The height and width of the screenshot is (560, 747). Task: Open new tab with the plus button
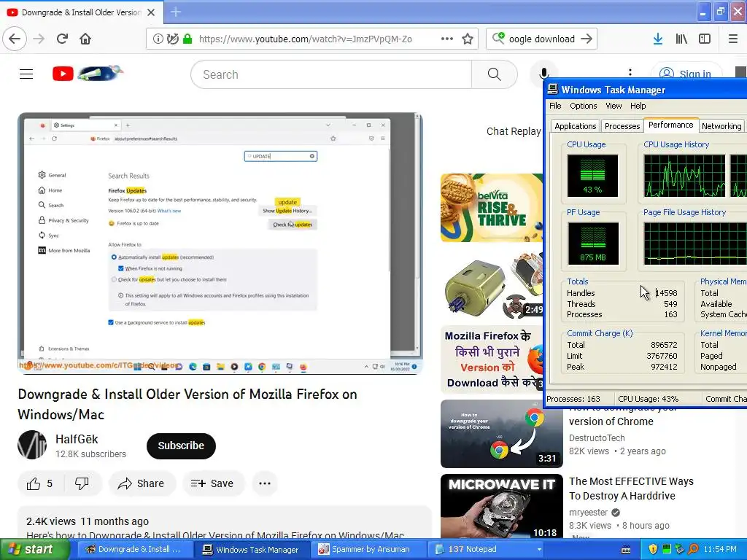coord(175,12)
